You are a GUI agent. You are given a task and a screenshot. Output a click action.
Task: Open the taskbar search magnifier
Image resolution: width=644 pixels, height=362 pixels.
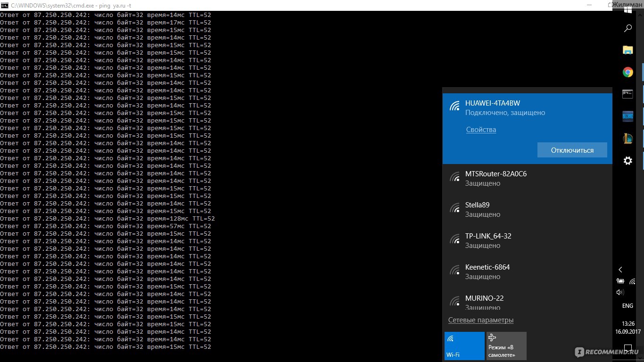click(628, 28)
